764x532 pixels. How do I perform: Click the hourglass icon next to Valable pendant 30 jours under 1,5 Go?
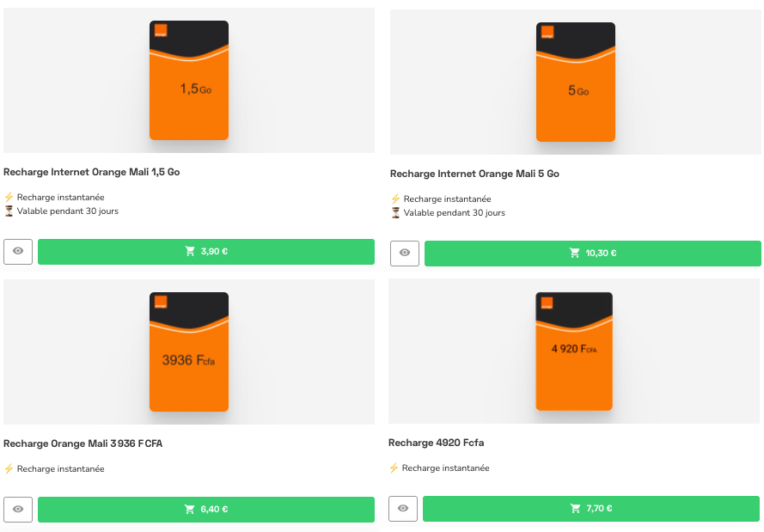point(9,211)
